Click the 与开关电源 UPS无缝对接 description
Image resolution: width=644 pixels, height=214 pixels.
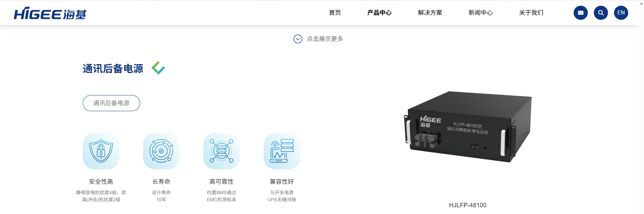282,196
